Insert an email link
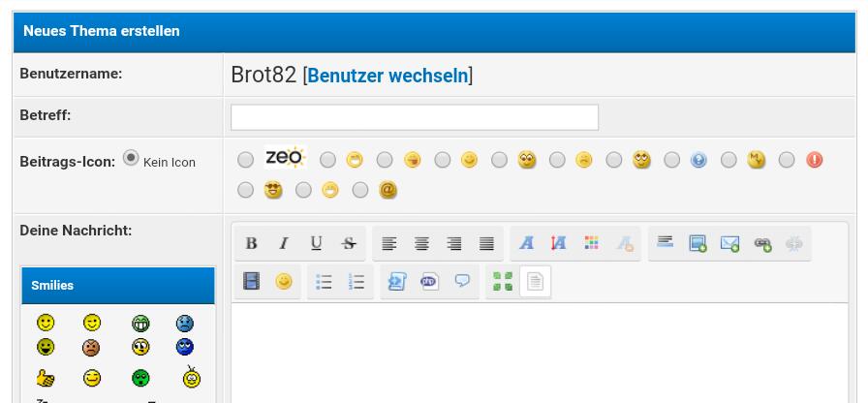Viewport: 868px width, 403px height. click(729, 244)
